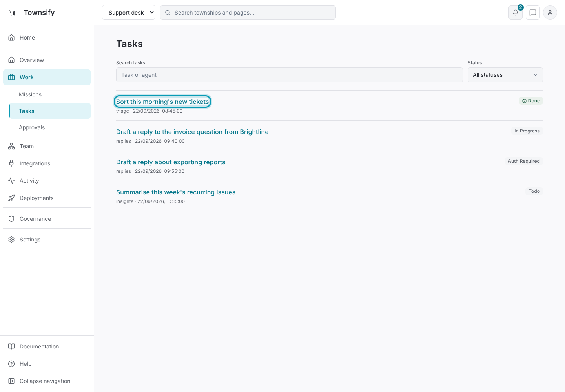Open the Brightline invoice reply task

192,132
